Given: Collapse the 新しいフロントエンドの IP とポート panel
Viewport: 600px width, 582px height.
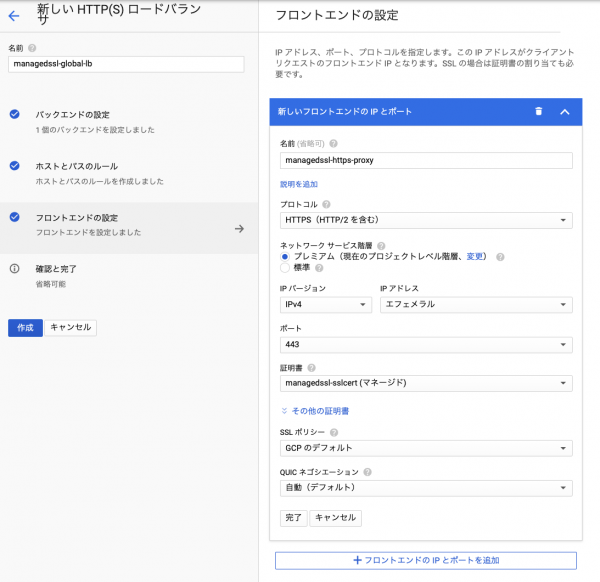Looking at the screenshot, I should (x=565, y=112).
